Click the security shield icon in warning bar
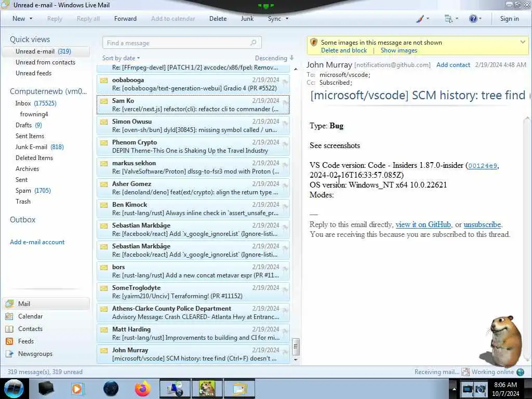 pyautogui.click(x=313, y=43)
